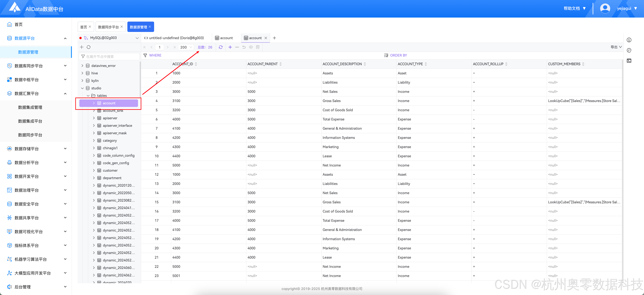Switch to the 数据同步平台 tab

click(108, 27)
